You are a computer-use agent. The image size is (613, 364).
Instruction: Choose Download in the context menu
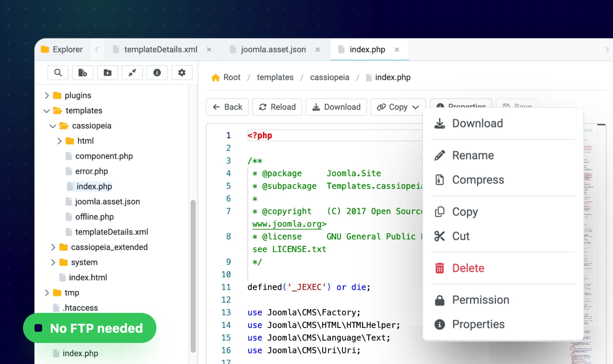(x=503, y=123)
